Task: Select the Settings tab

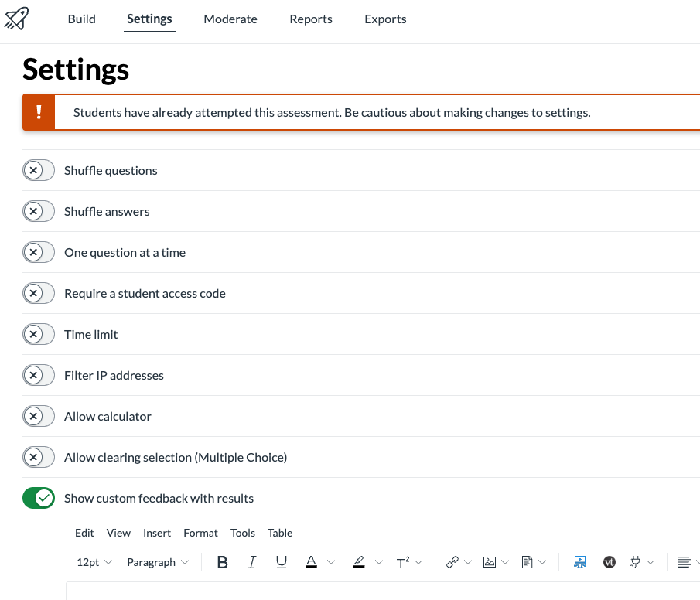Action: point(149,19)
